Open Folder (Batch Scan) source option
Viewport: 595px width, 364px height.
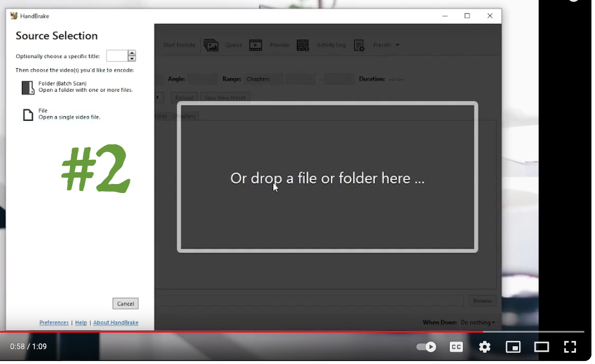(x=78, y=87)
